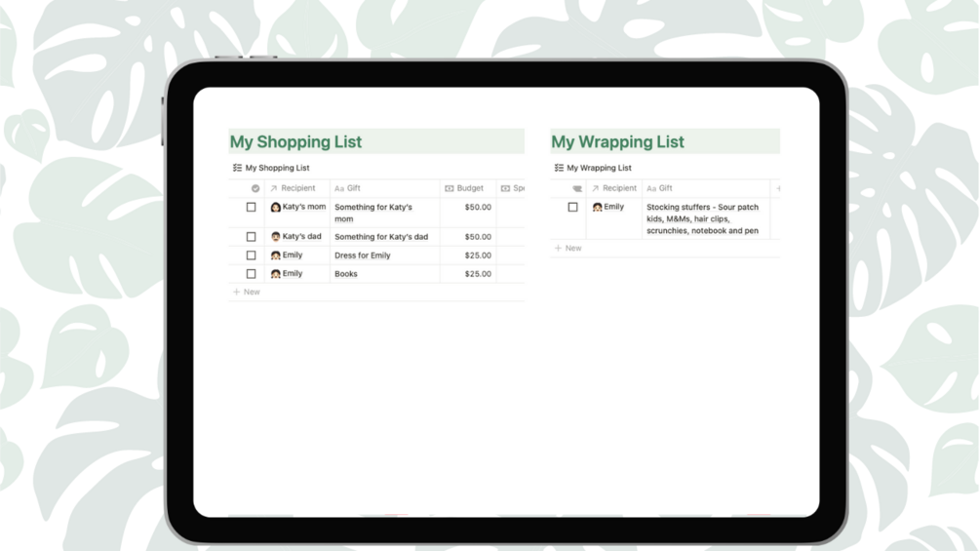Select the My Shopping List view tab

click(x=271, y=168)
